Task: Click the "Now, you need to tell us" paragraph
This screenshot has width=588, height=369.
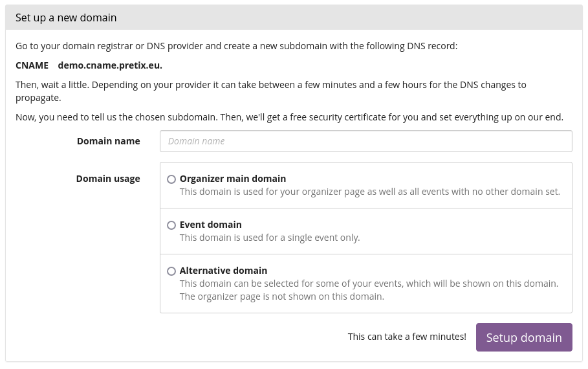Action: (x=289, y=117)
